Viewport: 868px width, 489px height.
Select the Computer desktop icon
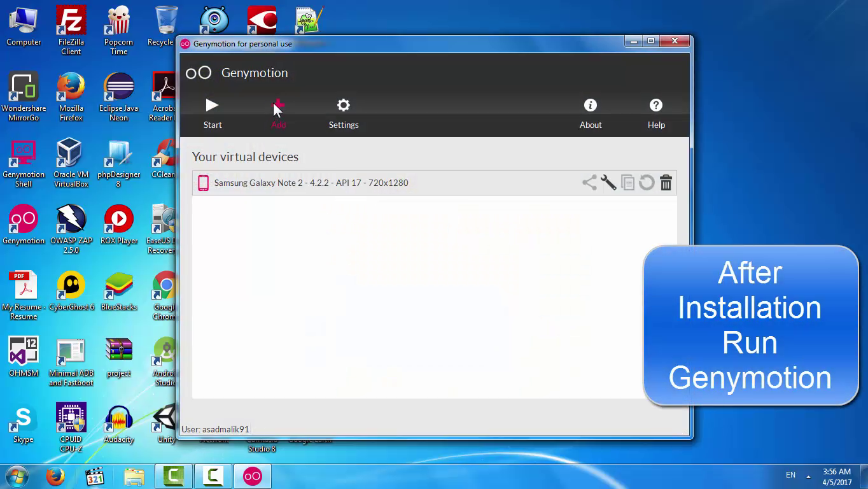pos(24,27)
